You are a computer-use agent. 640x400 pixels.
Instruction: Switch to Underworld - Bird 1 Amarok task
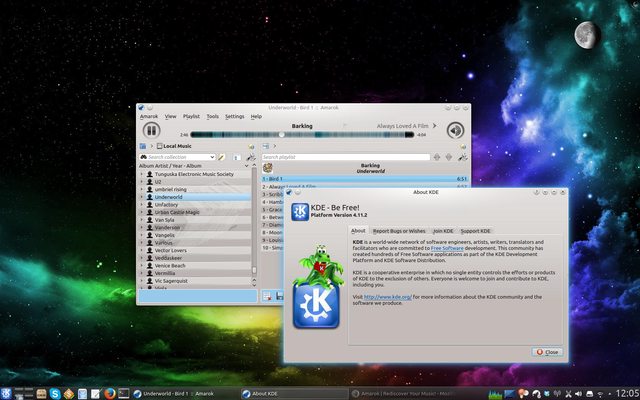click(185, 394)
